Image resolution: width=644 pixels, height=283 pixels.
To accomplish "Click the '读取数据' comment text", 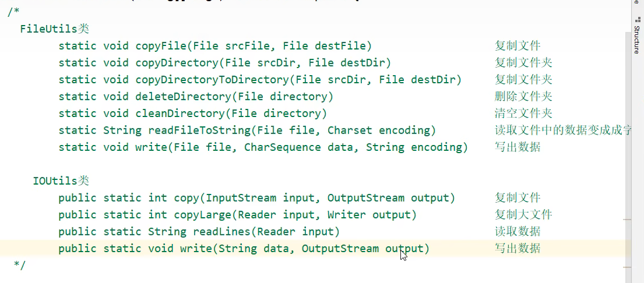I will (518, 232).
